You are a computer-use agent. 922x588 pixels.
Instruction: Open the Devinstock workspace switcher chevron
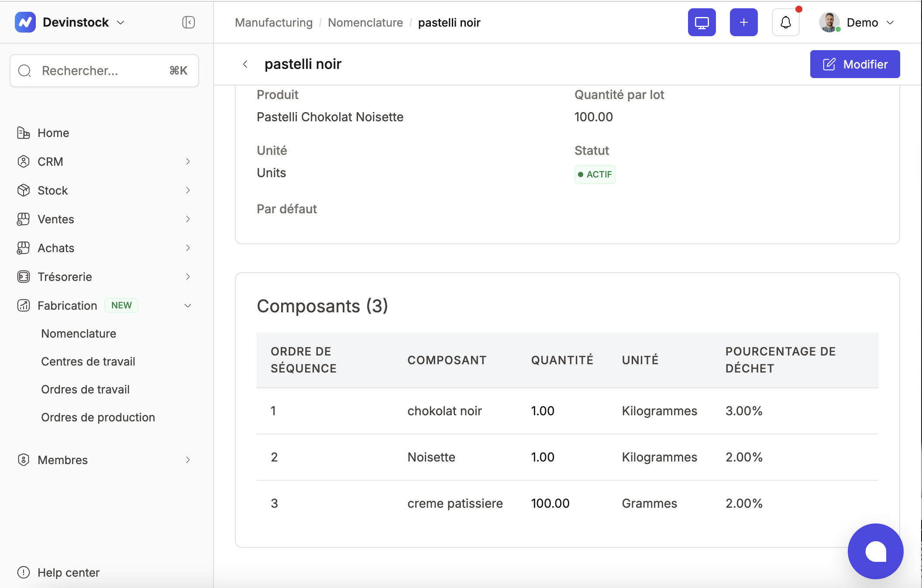[121, 22]
